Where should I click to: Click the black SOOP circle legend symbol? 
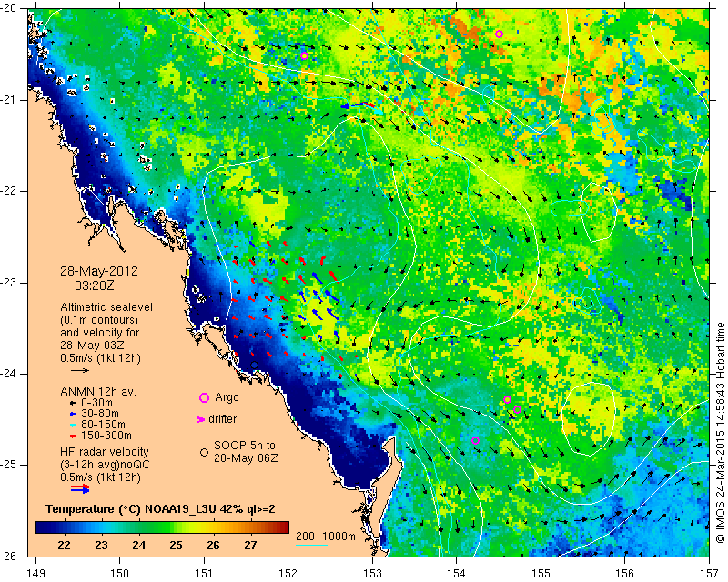[x=204, y=452]
